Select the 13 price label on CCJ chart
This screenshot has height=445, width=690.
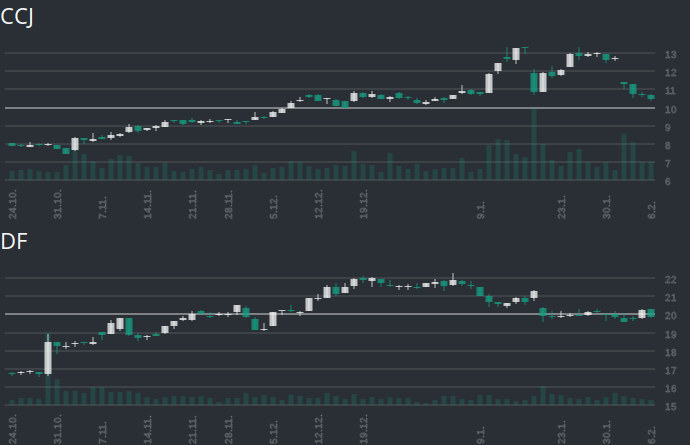(670, 55)
